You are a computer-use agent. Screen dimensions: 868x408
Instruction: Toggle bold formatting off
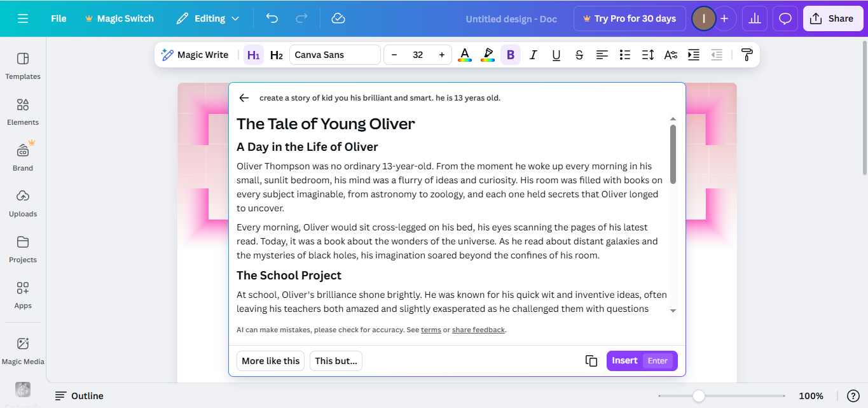coord(510,55)
